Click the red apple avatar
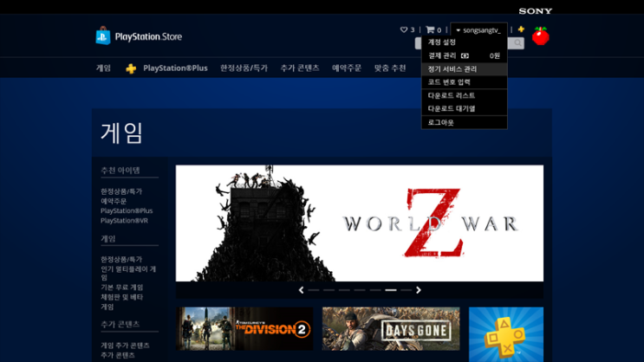This screenshot has width=644, height=362. (541, 36)
